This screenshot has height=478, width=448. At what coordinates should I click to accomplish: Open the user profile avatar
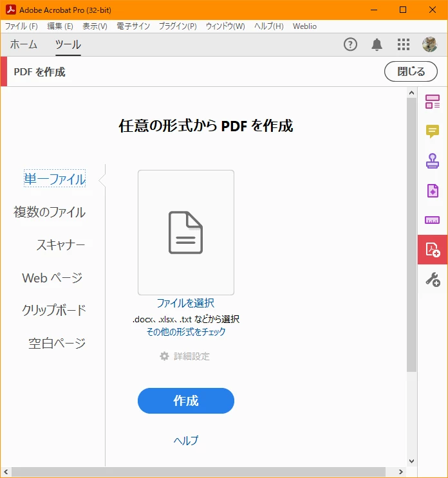click(430, 44)
